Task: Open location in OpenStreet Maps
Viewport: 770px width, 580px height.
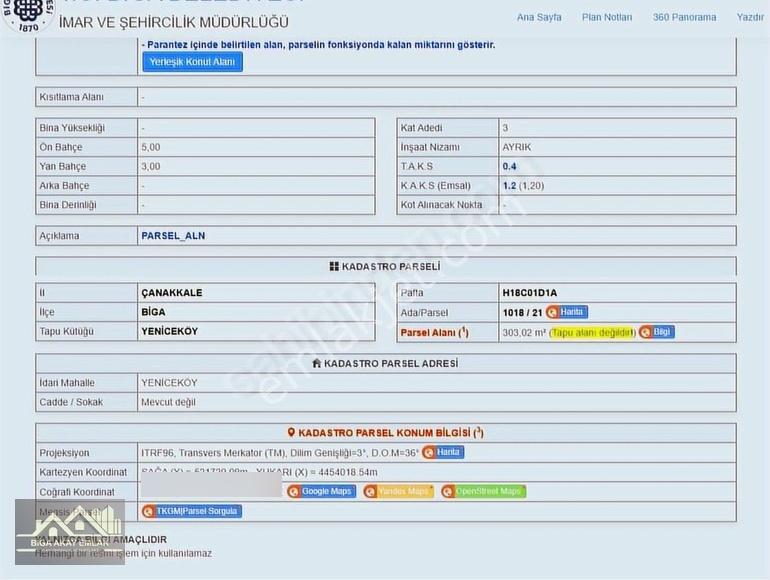Action: coord(483,491)
